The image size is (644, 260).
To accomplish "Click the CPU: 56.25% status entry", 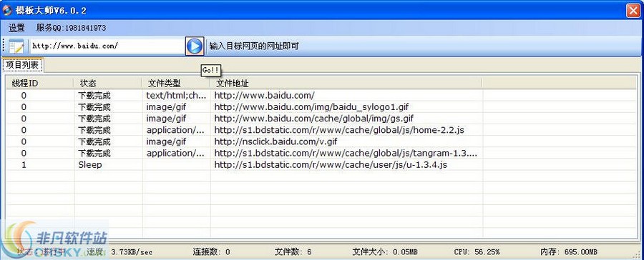I will 477,251.
